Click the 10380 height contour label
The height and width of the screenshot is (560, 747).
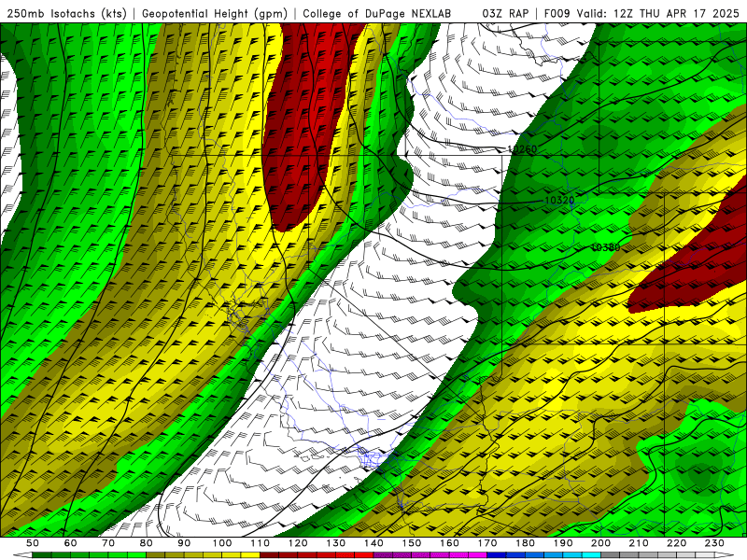(605, 247)
